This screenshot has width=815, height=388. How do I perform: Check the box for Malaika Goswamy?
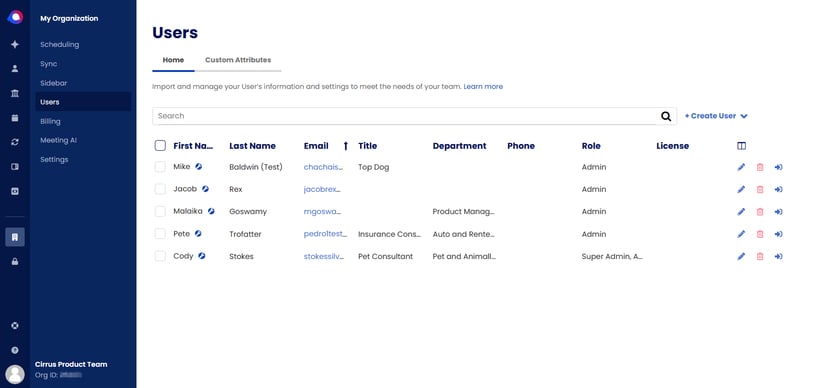[x=160, y=211]
